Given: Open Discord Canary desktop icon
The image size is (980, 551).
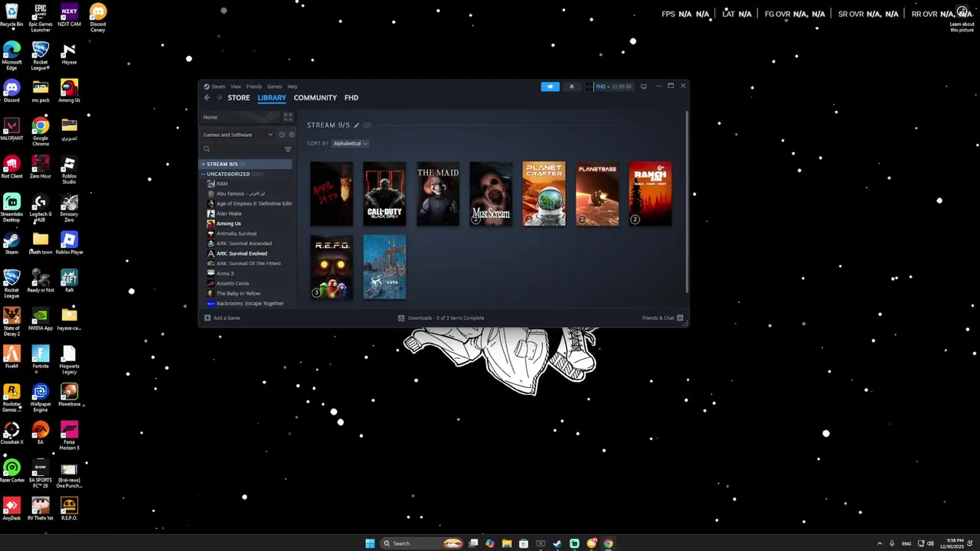Looking at the screenshot, I should pos(98,18).
